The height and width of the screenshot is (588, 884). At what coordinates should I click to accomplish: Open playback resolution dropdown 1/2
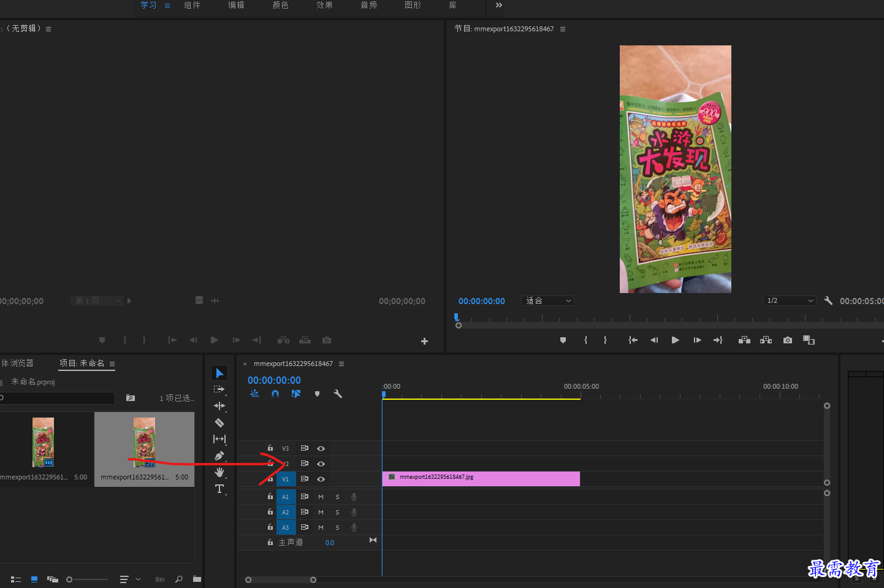tap(790, 300)
